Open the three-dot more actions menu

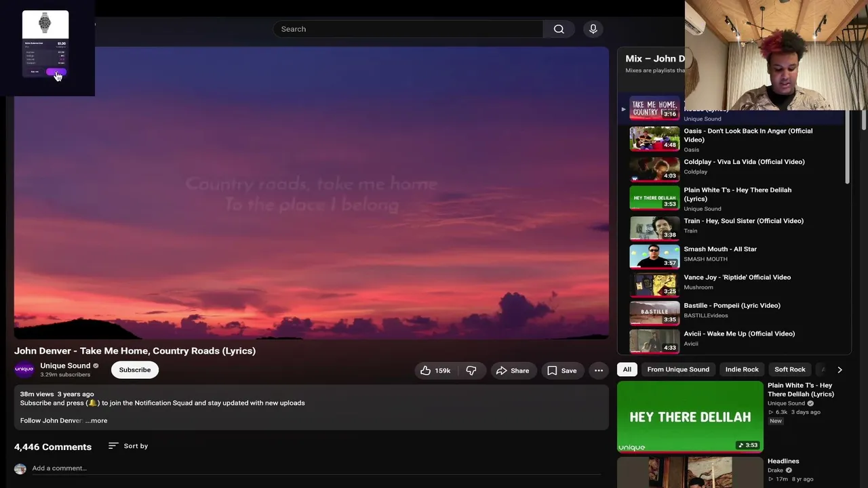coord(599,371)
